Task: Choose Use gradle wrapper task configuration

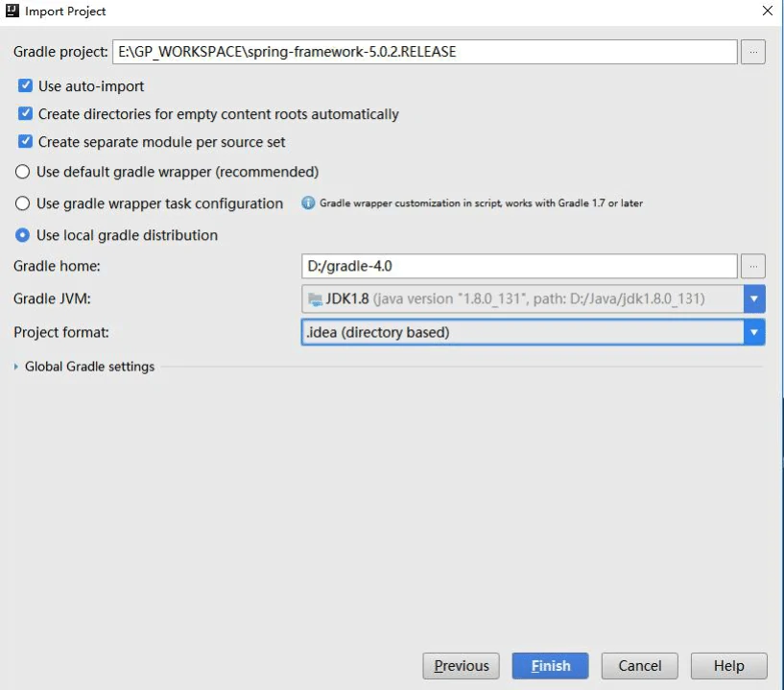Action: pyautogui.click(x=23, y=203)
